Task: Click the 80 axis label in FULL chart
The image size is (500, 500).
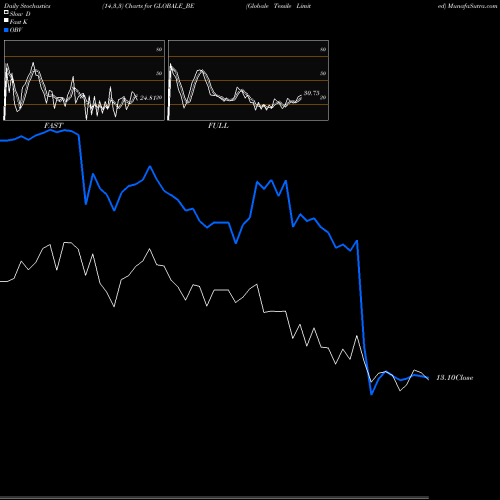Action: click(x=323, y=49)
